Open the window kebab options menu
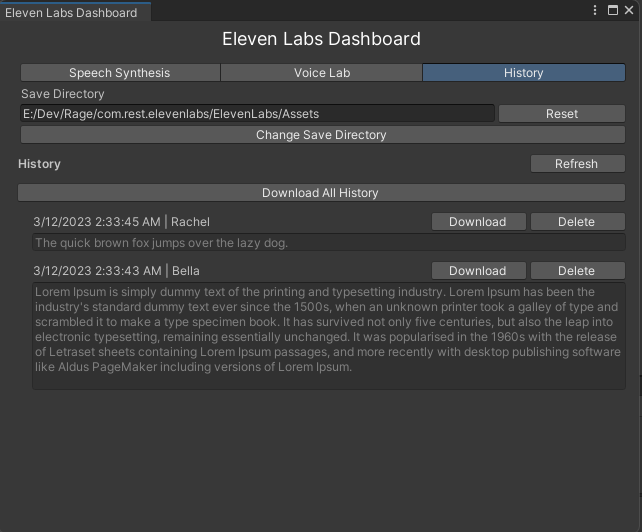The height and width of the screenshot is (532, 642). coord(595,10)
